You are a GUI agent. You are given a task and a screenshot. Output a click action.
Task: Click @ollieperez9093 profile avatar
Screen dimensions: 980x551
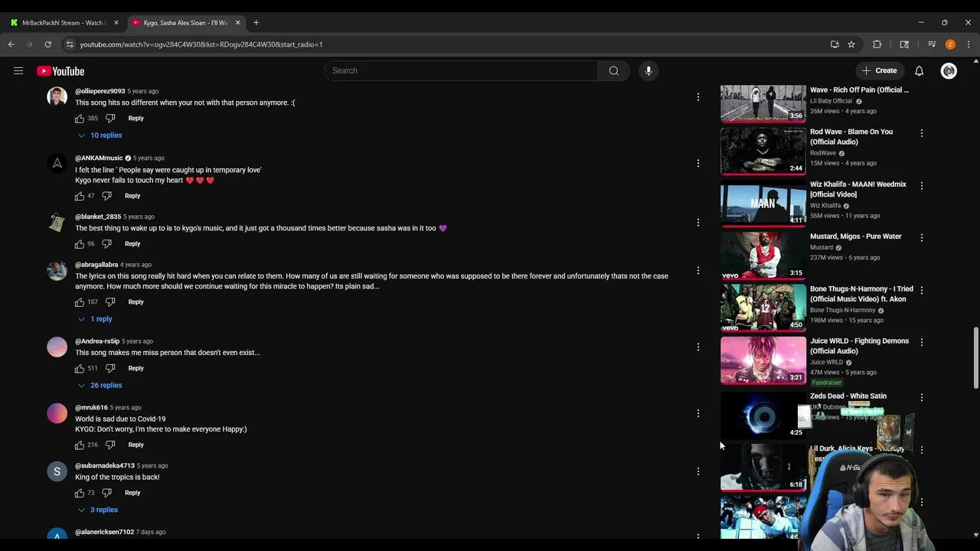point(57,96)
